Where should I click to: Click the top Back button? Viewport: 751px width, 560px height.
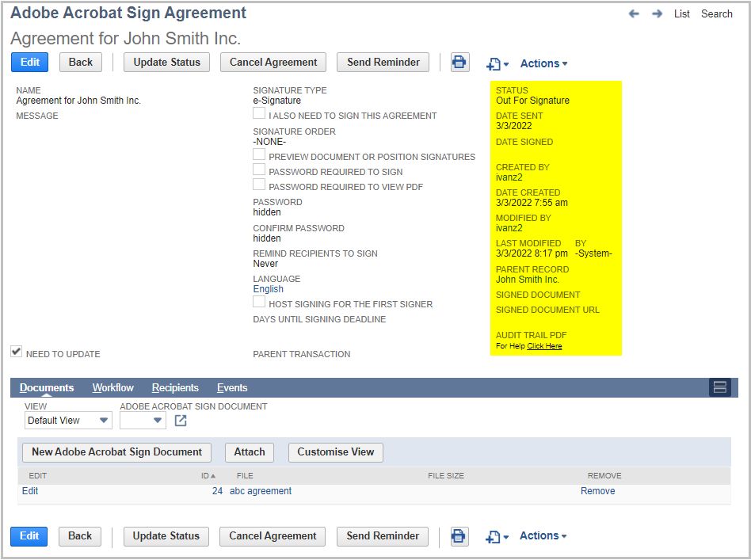(81, 63)
